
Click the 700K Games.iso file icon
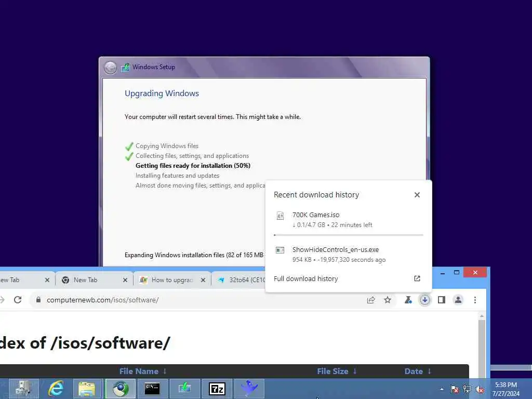click(x=280, y=216)
